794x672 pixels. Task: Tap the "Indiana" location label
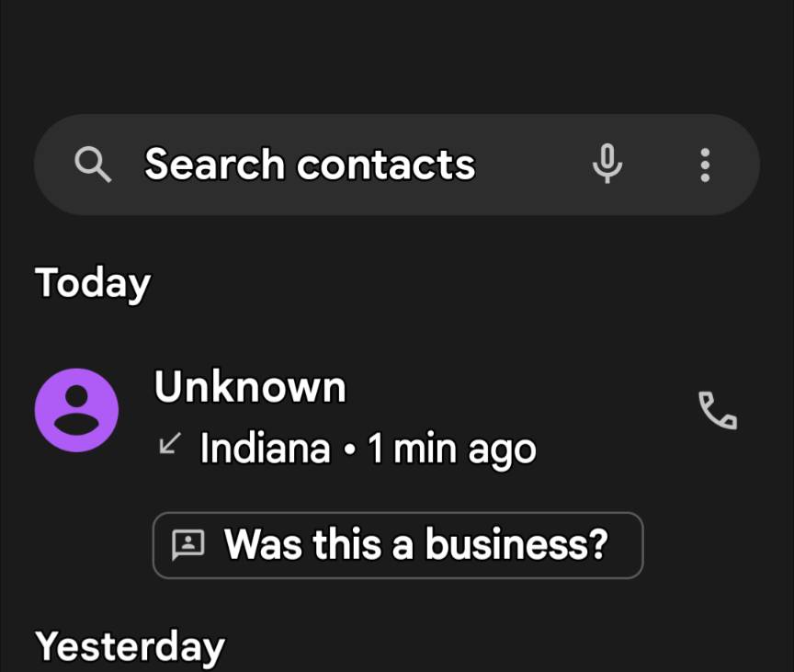pyautogui.click(x=265, y=449)
